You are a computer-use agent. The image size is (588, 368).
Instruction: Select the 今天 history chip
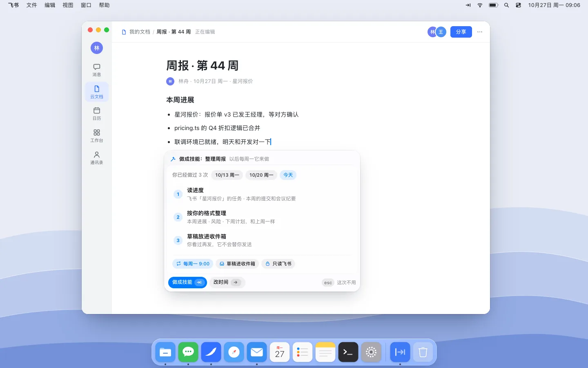pos(288,175)
